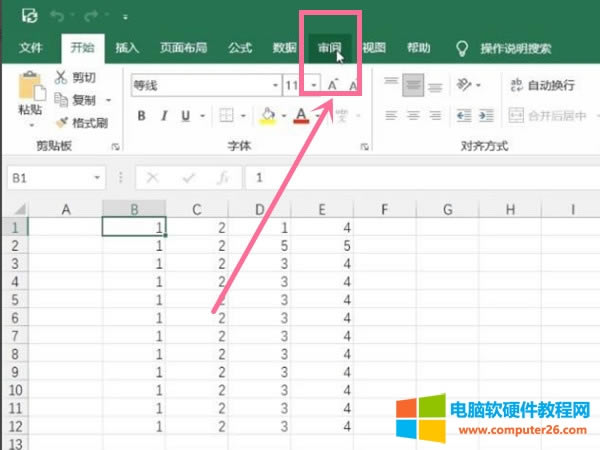Confirm entry with the checkmark icon

pyautogui.click(x=189, y=178)
